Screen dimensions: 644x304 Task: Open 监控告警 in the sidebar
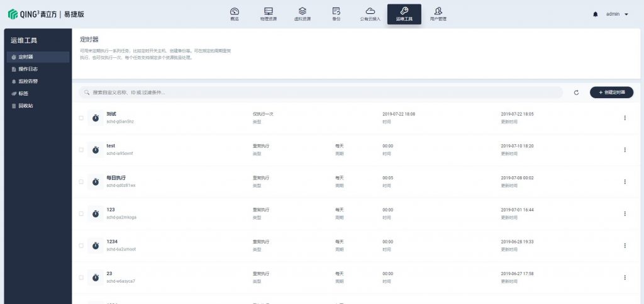coord(28,81)
